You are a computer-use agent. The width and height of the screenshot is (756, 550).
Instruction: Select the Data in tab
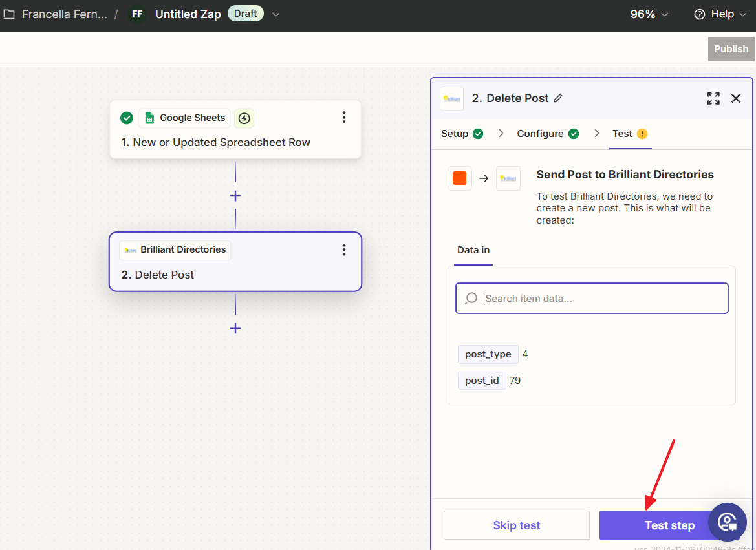click(473, 249)
